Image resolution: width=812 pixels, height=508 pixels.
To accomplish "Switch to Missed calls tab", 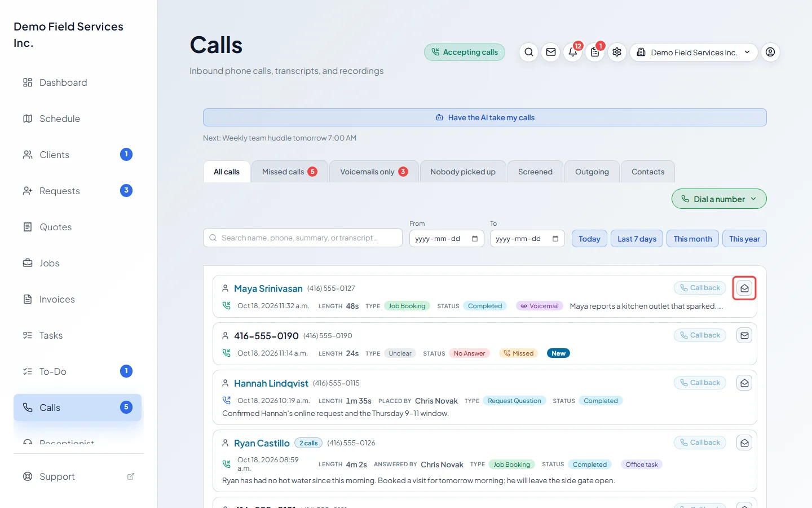I will [x=289, y=172].
